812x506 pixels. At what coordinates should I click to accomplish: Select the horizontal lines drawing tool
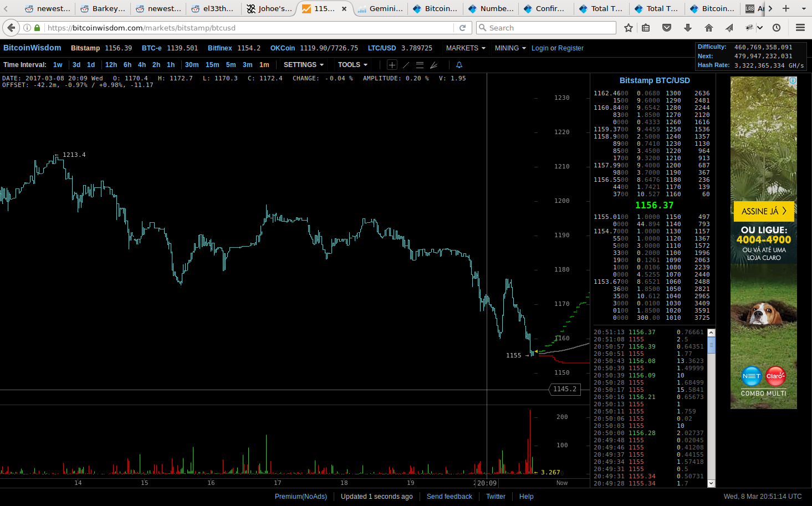420,65
